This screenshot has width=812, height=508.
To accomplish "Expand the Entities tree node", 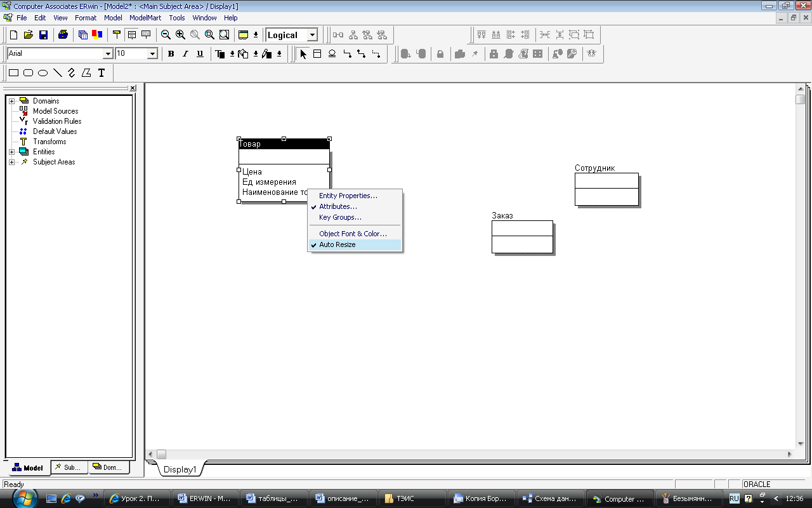I will coord(11,152).
